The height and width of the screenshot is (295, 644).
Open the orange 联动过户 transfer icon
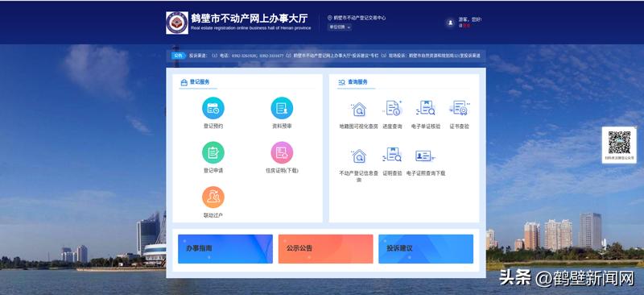pos(213,197)
